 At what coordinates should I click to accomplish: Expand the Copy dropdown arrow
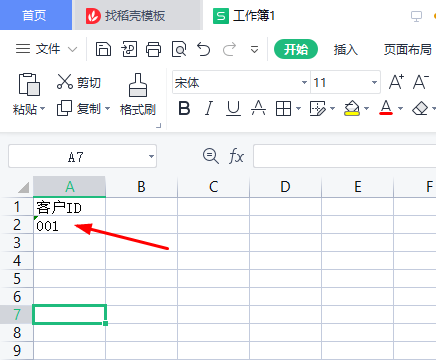click(x=107, y=109)
